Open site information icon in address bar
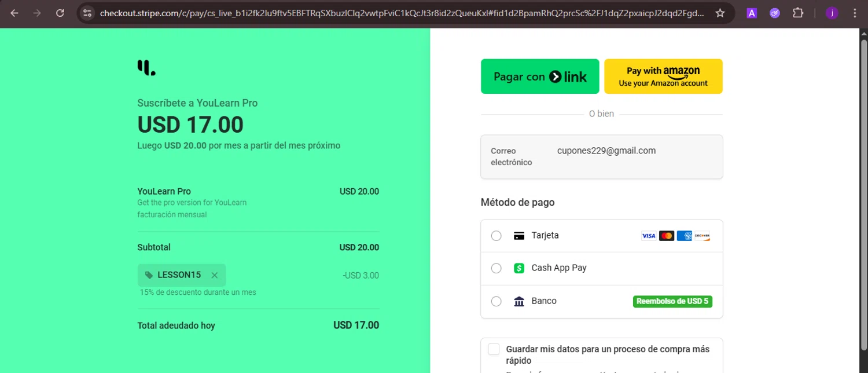This screenshot has height=373, width=868. [x=87, y=13]
